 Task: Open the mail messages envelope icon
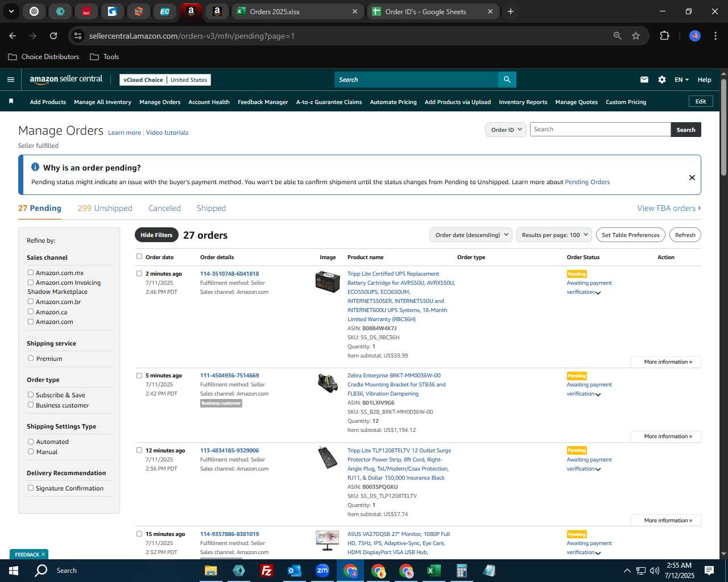[x=644, y=80]
